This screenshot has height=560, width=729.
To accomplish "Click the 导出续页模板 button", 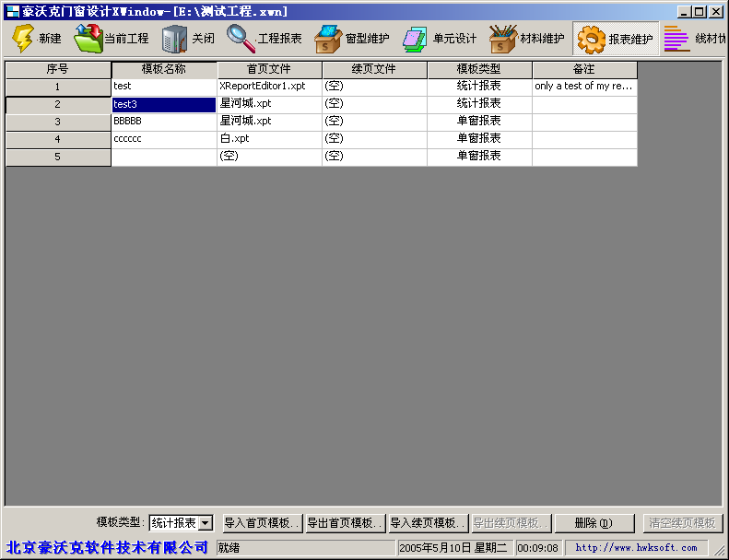I will [511, 523].
